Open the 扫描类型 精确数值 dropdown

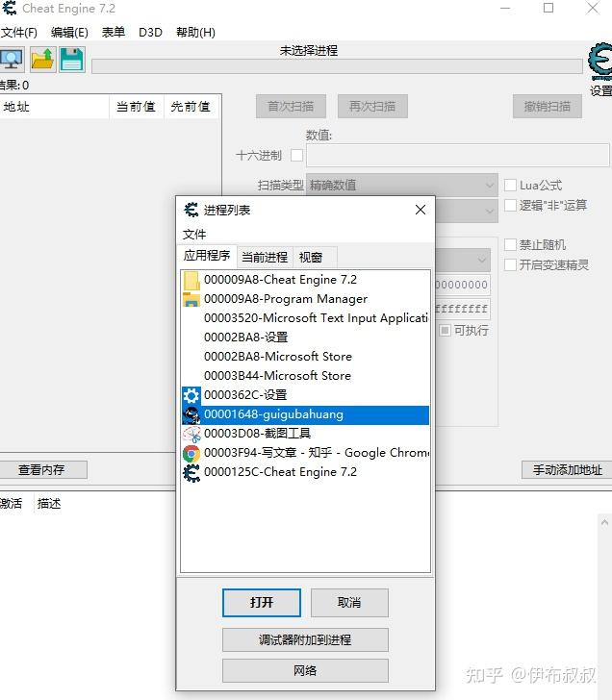401,185
